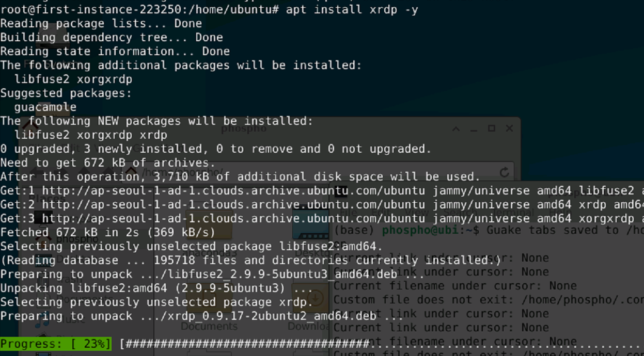This screenshot has height=356, width=644.
Task: Click the green Progress 23% indicator
Action: coord(56,344)
